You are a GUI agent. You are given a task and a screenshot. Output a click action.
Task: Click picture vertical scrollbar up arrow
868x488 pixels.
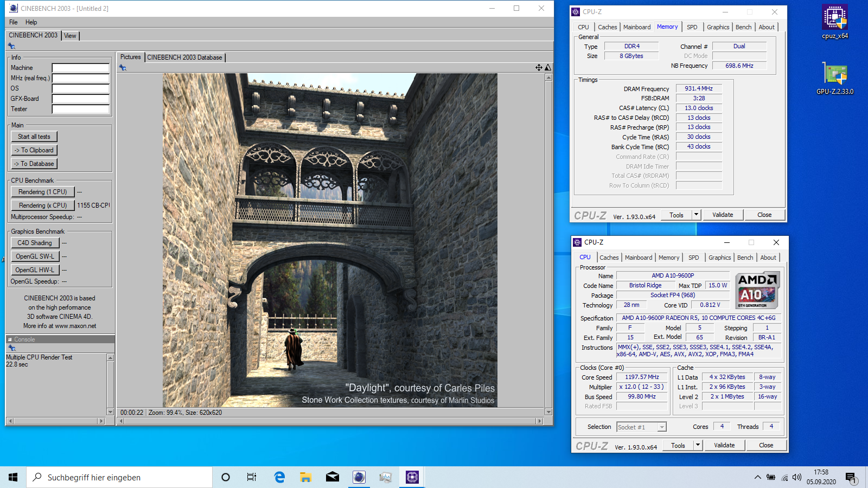pyautogui.click(x=548, y=78)
